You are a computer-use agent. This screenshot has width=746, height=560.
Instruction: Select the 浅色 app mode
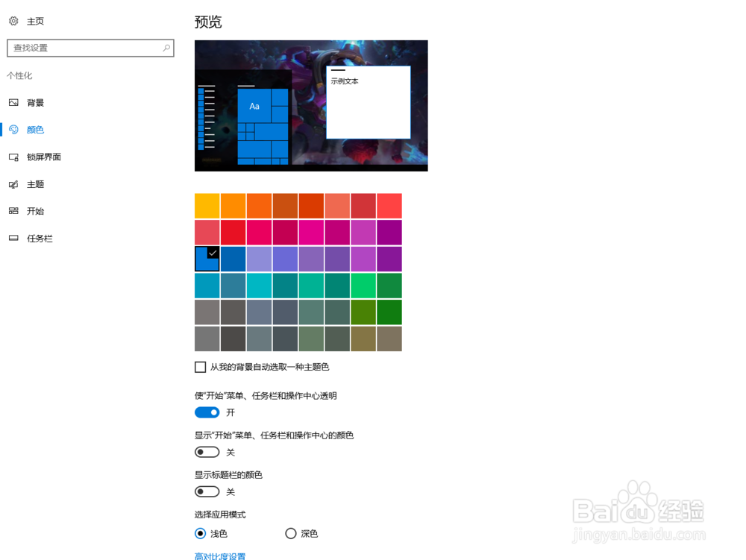click(200, 533)
